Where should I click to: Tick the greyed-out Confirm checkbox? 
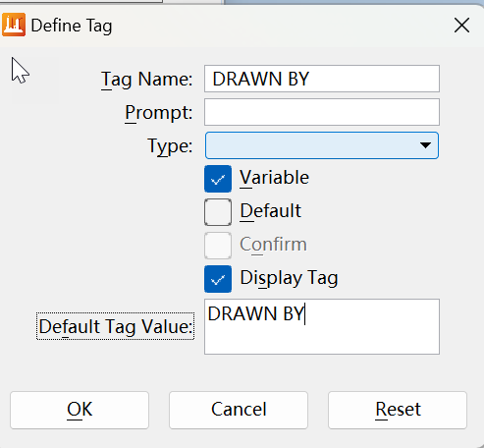(218, 246)
